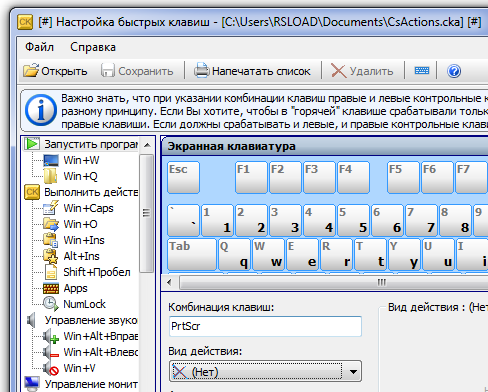
Task: Click the CK application icon in title bar
Action: (x=25, y=22)
